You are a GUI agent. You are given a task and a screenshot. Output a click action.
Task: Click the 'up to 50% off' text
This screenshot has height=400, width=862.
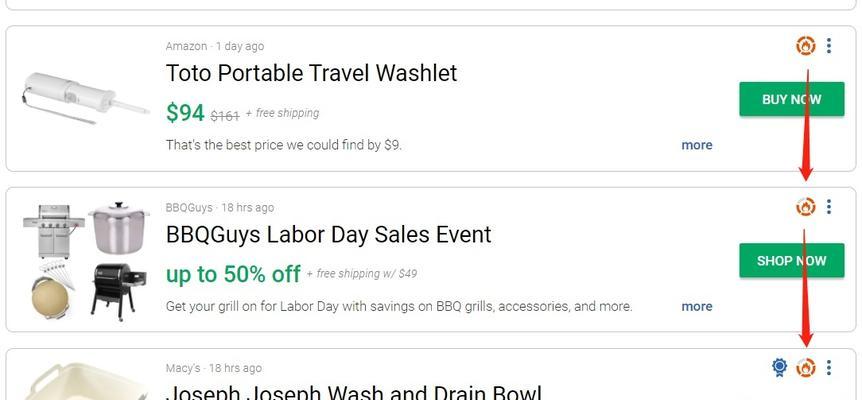(233, 274)
